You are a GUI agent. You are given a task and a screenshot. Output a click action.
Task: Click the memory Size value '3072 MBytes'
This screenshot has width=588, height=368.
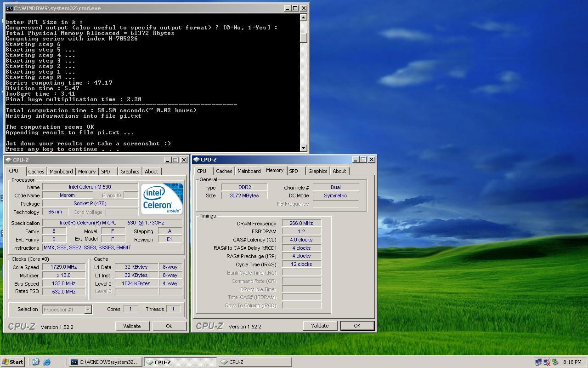coord(244,195)
